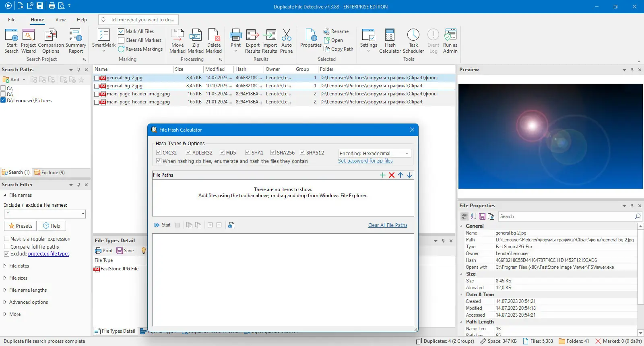Open the Task Scheduler

tap(413, 41)
